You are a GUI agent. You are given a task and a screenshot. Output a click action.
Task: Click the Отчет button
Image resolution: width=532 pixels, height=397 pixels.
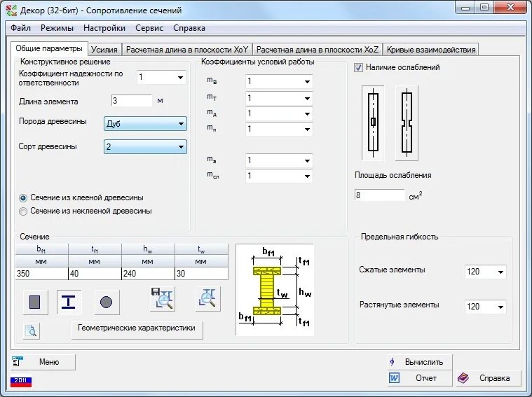(420, 378)
